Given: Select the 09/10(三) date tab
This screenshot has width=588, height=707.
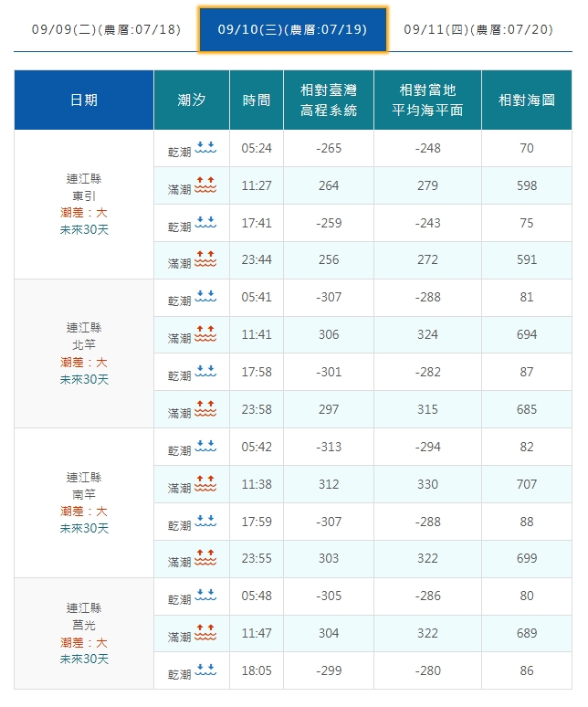Looking at the screenshot, I should [292, 29].
